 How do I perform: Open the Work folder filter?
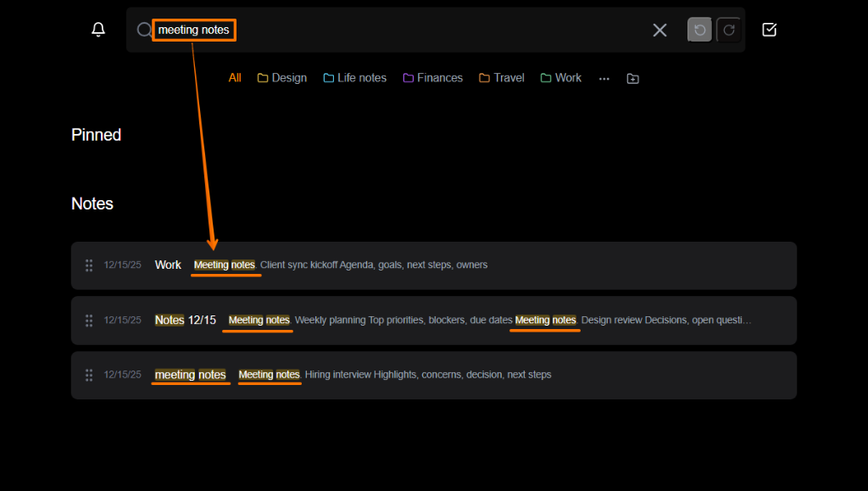click(560, 77)
